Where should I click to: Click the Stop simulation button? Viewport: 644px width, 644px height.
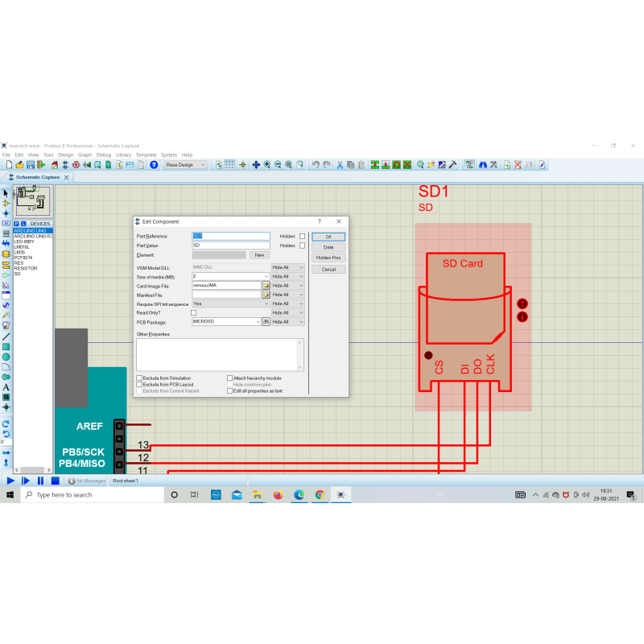click(54, 481)
